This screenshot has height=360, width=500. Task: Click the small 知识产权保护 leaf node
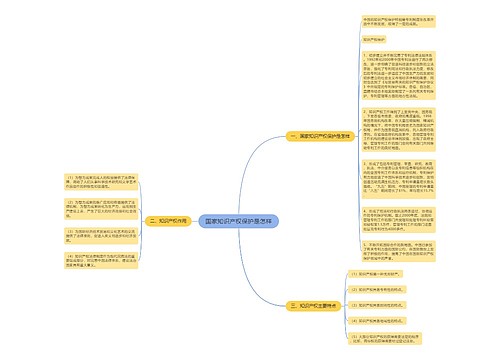(x=374, y=40)
